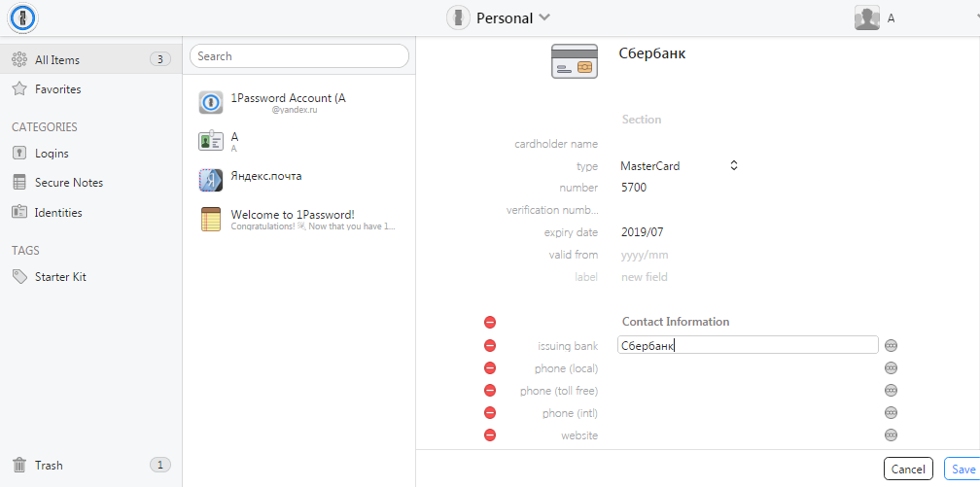The image size is (980, 487).
Task: Click the credit card item icon
Action: pyautogui.click(x=574, y=61)
